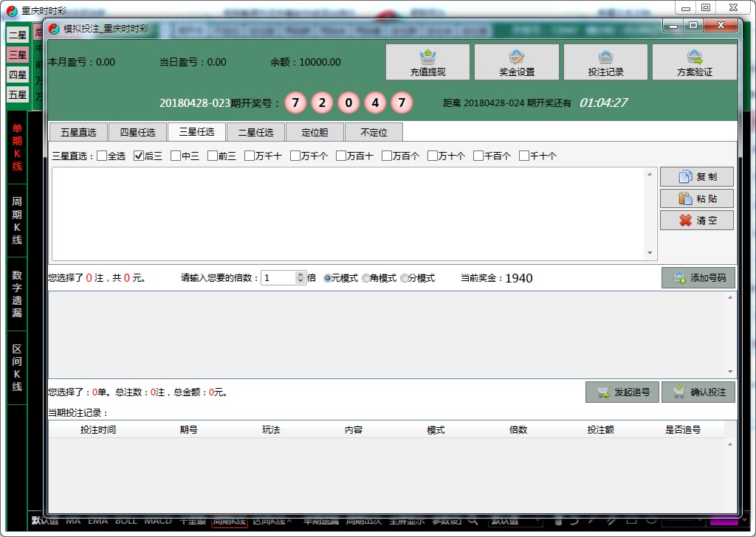Open the 方案验证 scheme verification

[694, 62]
